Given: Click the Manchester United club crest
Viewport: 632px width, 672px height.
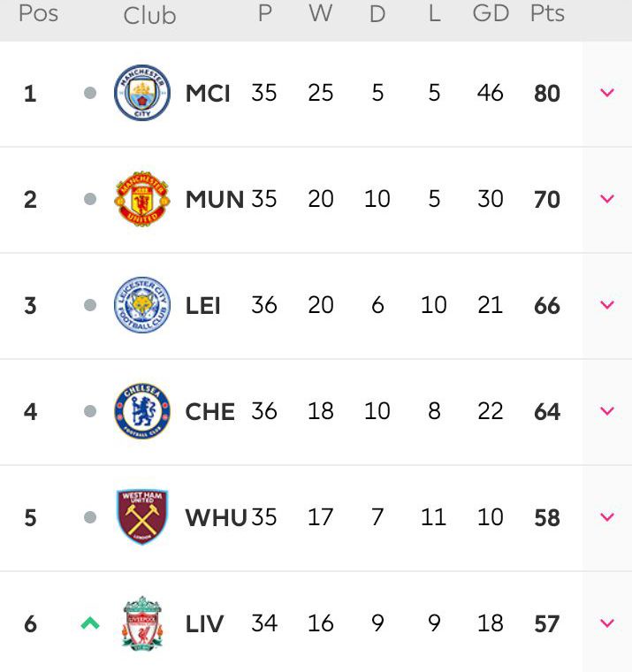Looking at the screenshot, I should tap(142, 199).
